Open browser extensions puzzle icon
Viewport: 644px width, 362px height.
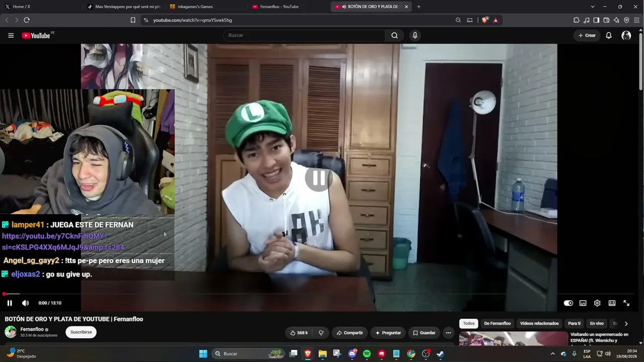point(577,20)
